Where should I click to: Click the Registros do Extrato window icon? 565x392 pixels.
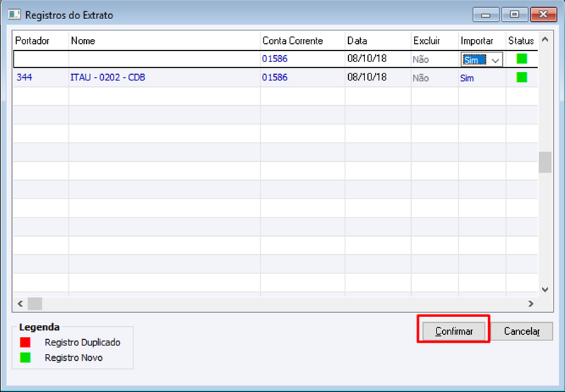(x=14, y=15)
